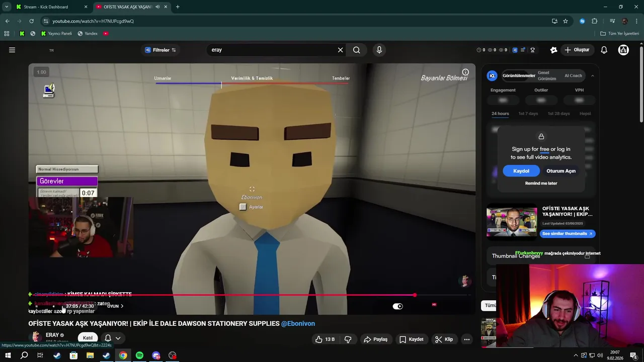Dislike the video with thumbs-down

point(348,339)
